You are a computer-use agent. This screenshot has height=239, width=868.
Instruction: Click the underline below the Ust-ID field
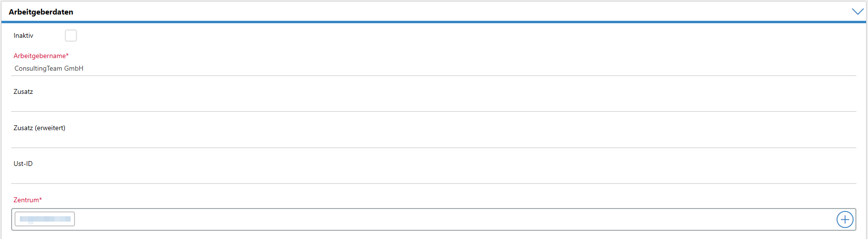point(434,183)
